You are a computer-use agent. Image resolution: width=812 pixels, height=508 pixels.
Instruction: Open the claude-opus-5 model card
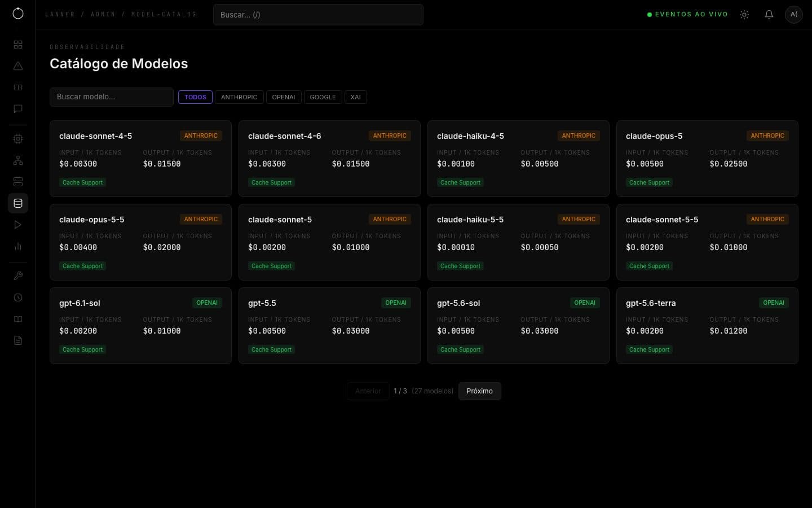(x=707, y=159)
